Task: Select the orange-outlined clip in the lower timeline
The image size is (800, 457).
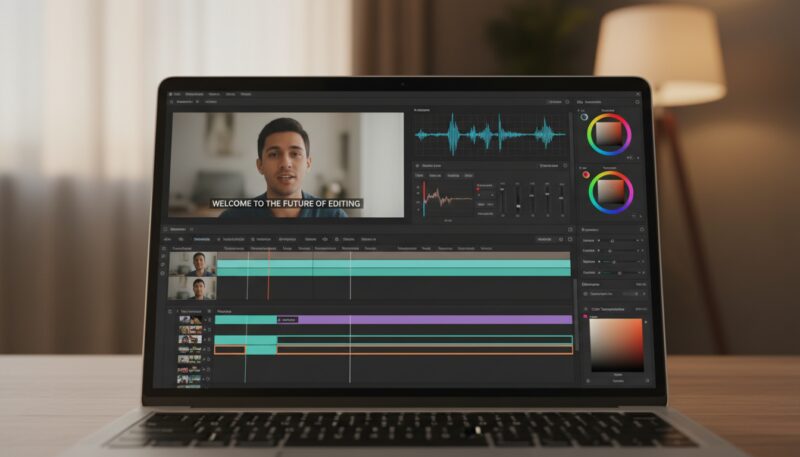Action: coord(393,350)
